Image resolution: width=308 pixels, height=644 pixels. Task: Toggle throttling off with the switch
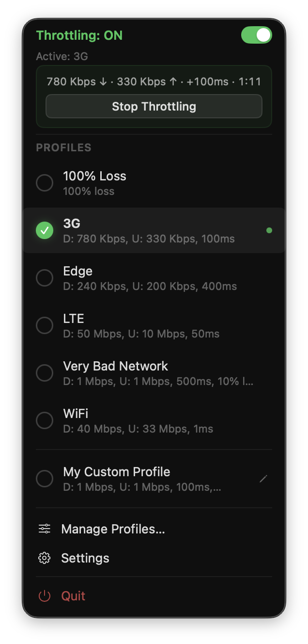pyautogui.click(x=256, y=35)
